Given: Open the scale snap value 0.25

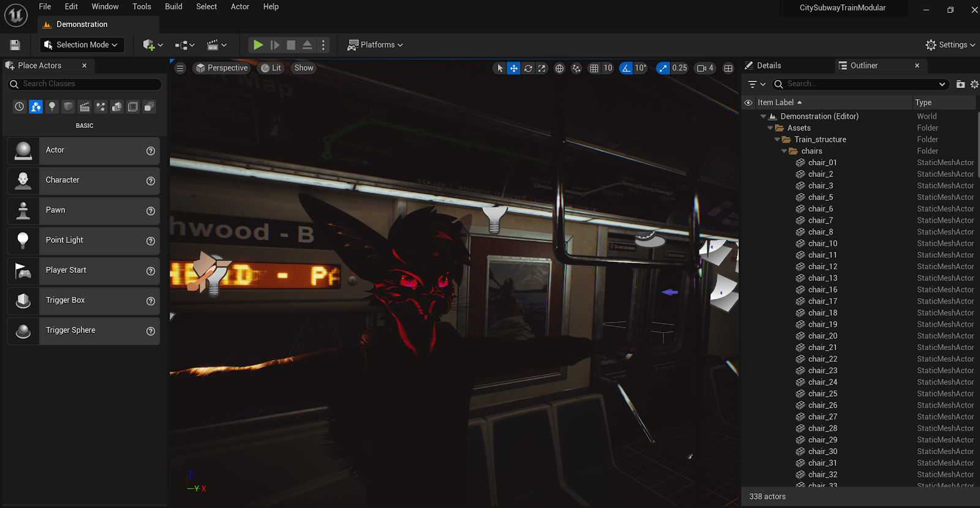Looking at the screenshot, I should click(x=679, y=69).
